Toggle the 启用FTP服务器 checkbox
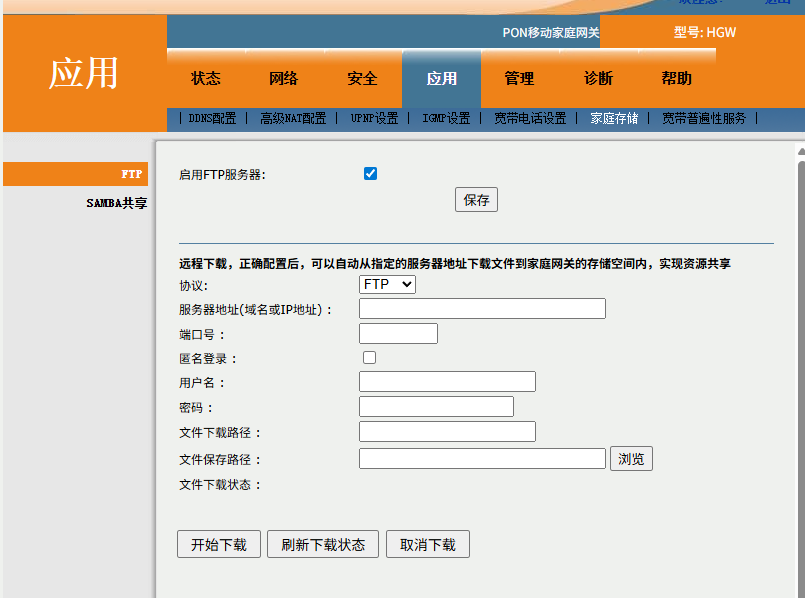 tap(370, 174)
